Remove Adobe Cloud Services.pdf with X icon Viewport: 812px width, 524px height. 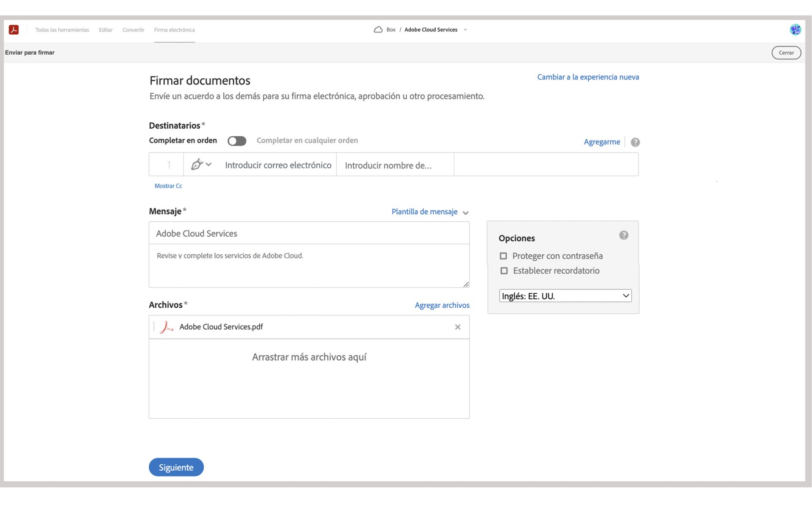click(458, 327)
